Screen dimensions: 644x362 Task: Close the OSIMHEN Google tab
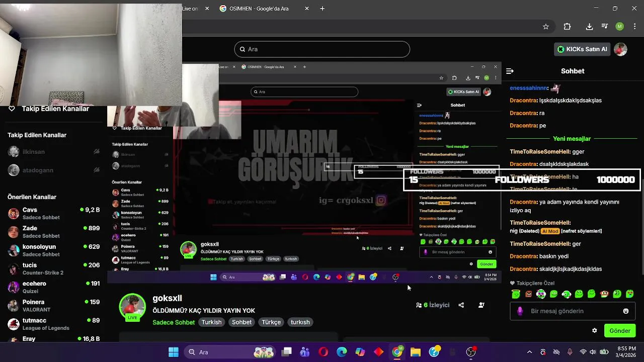307,9
